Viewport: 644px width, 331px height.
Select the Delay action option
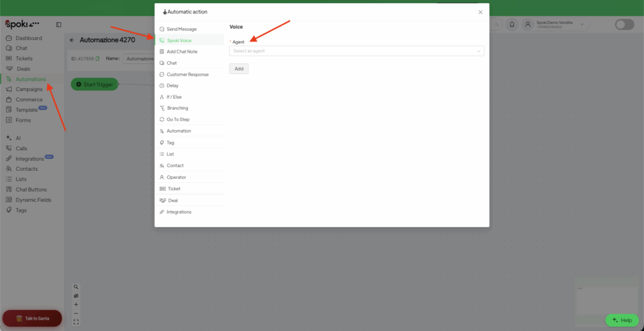coord(172,85)
